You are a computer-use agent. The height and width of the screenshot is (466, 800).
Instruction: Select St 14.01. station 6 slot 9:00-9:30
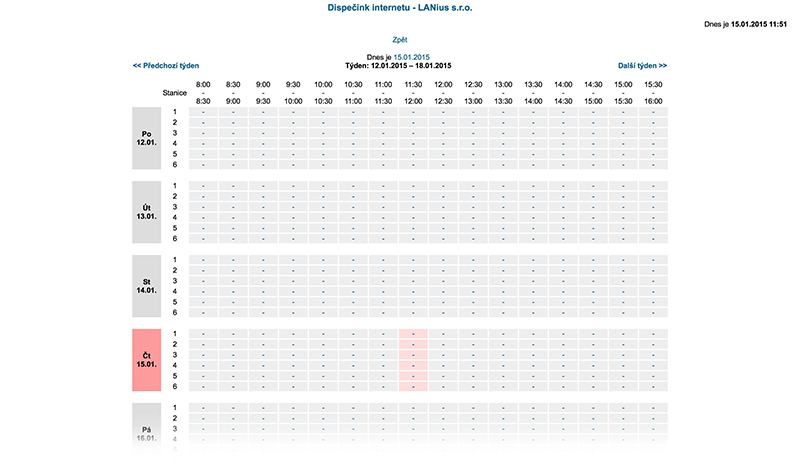(x=263, y=313)
